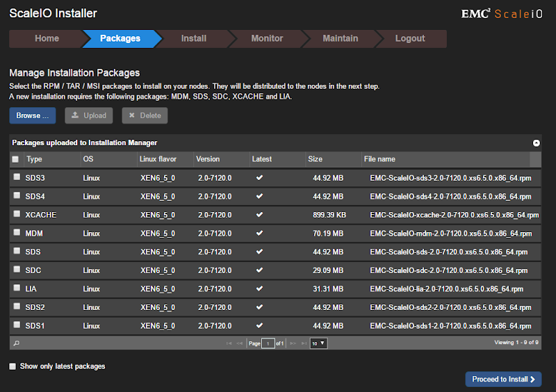This screenshot has width=556, height=392.
Task: Click the 70.19 MB size cell
Action: coord(328,234)
